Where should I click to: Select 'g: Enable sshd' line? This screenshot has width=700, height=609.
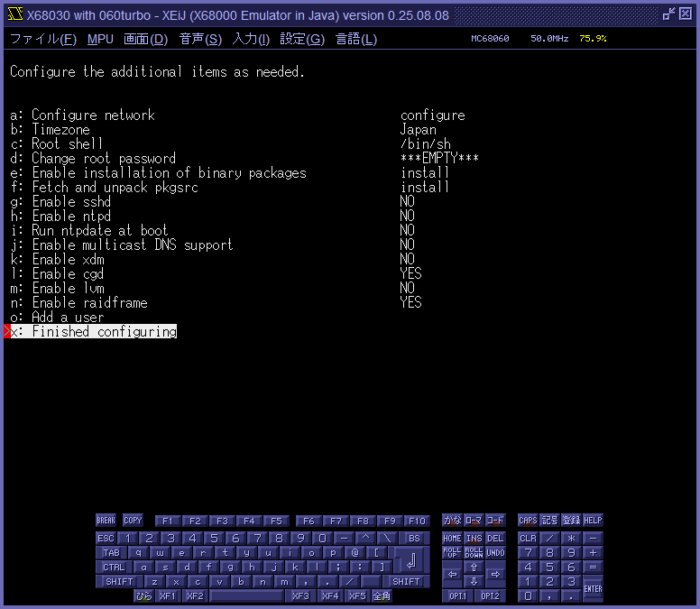click(60, 202)
